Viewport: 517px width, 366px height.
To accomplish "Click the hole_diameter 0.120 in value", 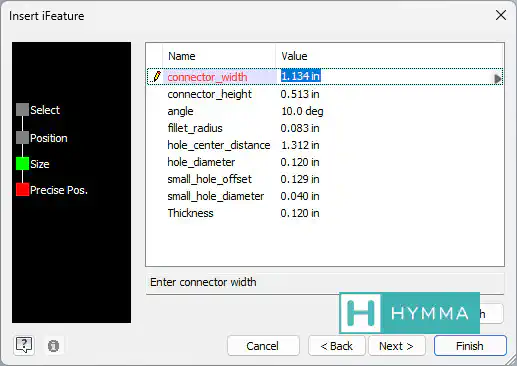I will [x=300, y=162].
